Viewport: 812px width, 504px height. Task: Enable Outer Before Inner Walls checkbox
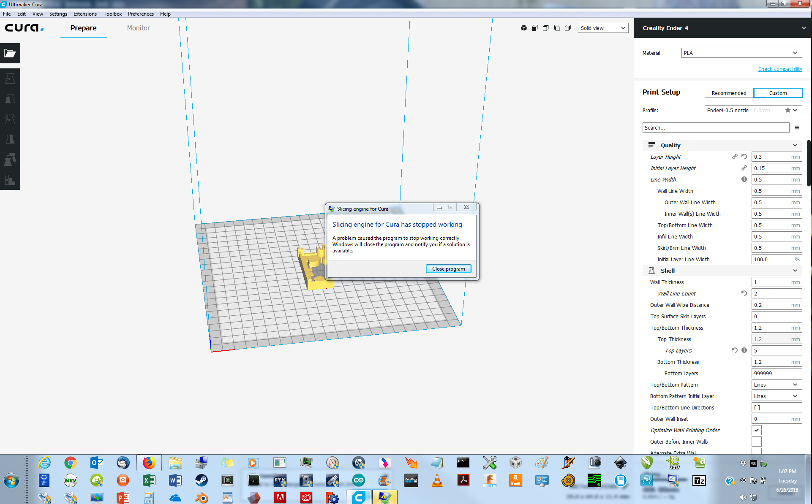tap(756, 442)
